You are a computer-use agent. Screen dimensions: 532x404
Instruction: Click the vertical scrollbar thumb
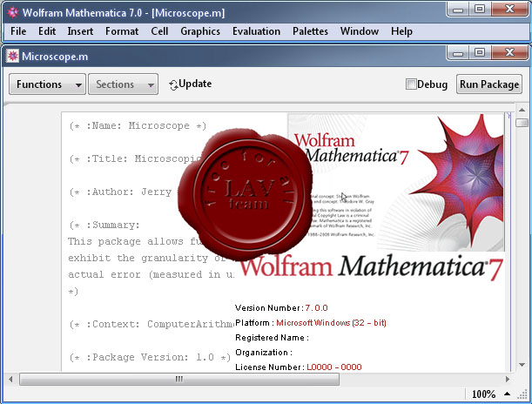522,123
